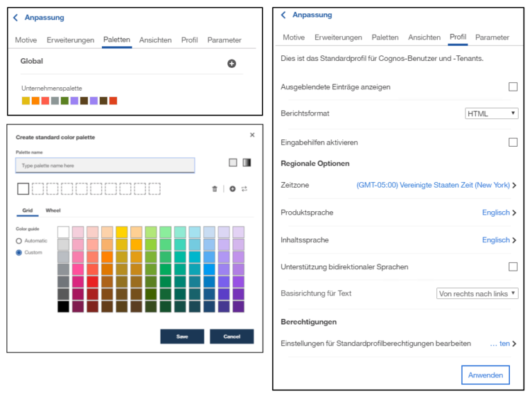This screenshot has width=532, height=396.
Task: Open Ansichten tab in left panel
Action: [x=155, y=40]
